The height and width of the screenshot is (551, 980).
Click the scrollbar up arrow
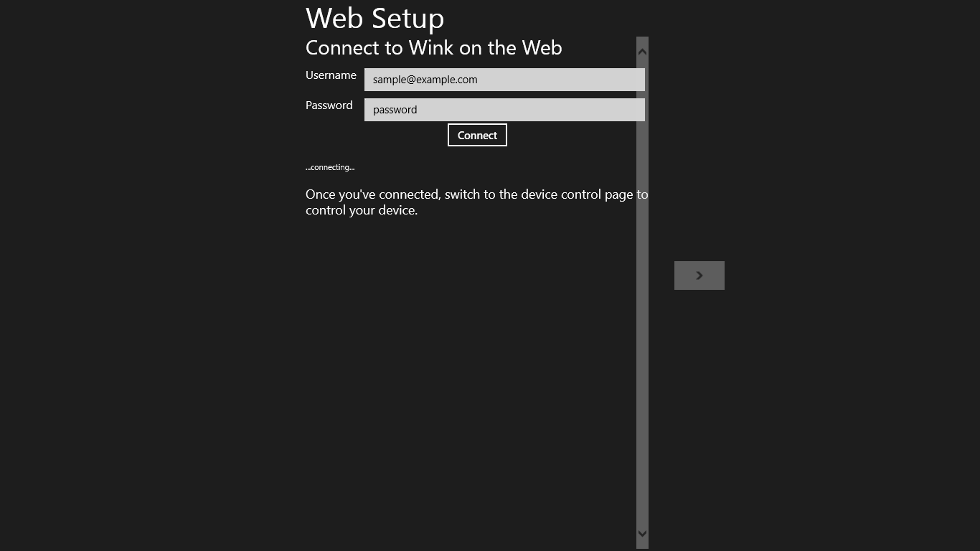642,52
